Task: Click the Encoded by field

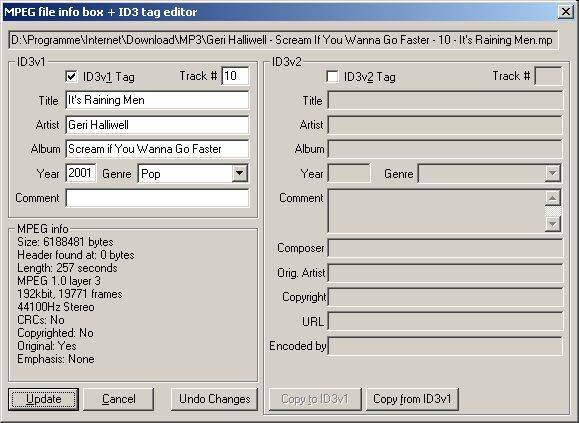Action: coord(445,346)
